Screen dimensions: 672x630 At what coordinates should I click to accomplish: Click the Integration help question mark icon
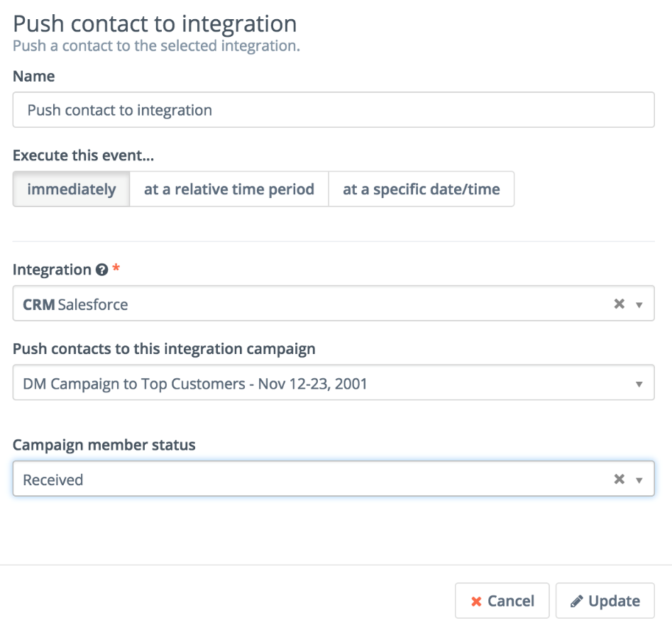[x=101, y=270]
